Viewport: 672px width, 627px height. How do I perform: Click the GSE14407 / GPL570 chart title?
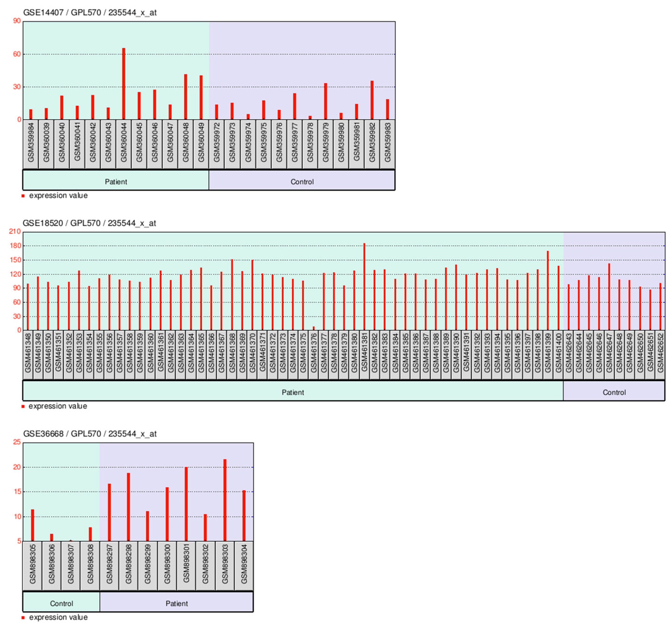90,12
